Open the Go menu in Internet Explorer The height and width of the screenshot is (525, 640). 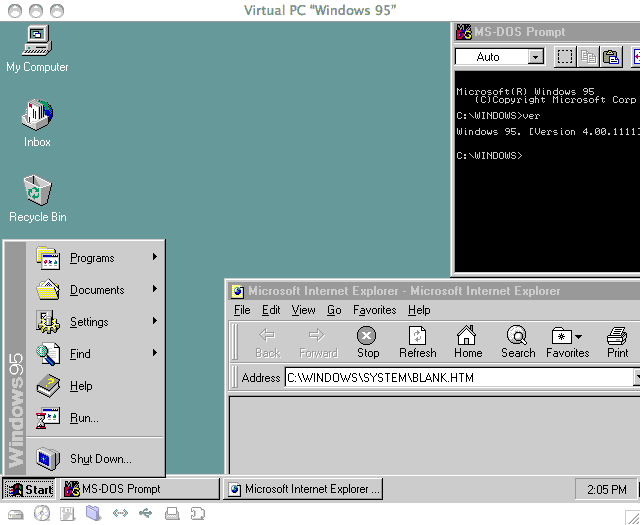click(x=334, y=310)
